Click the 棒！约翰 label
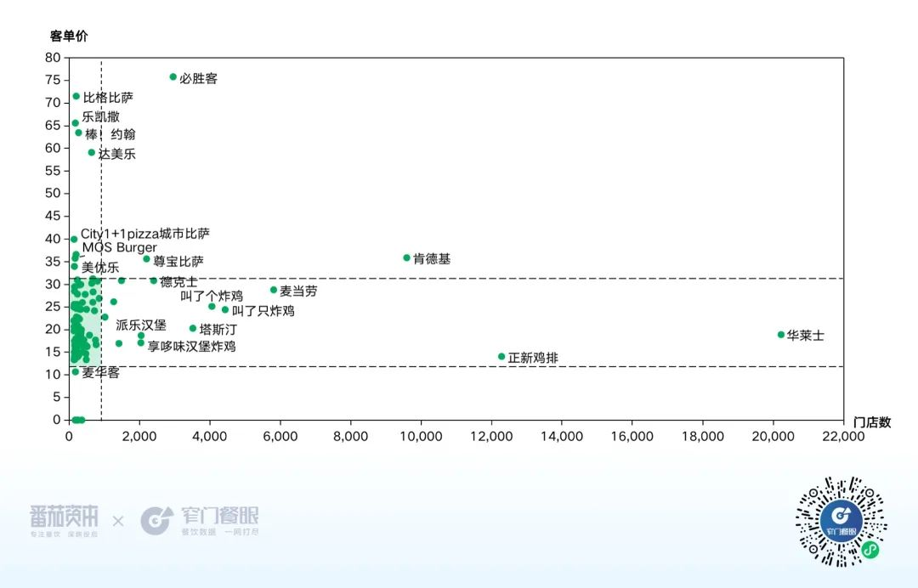918x588 pixels. coord(110,134)
